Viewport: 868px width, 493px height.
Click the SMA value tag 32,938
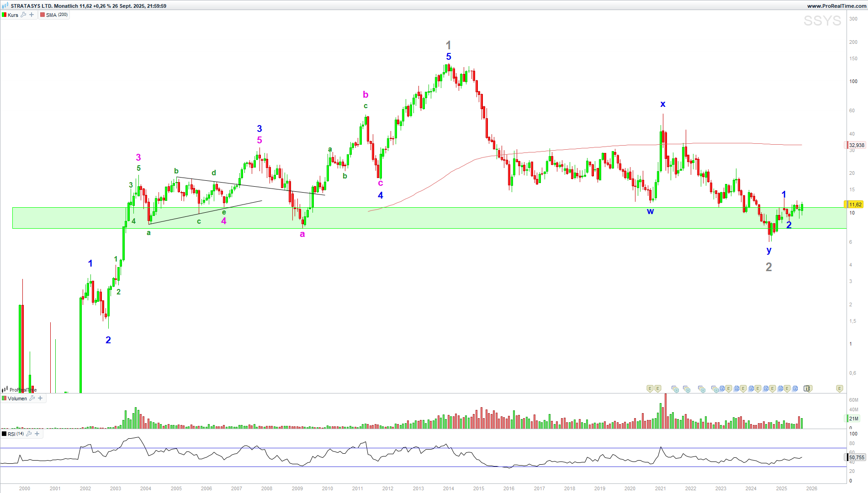856,145
